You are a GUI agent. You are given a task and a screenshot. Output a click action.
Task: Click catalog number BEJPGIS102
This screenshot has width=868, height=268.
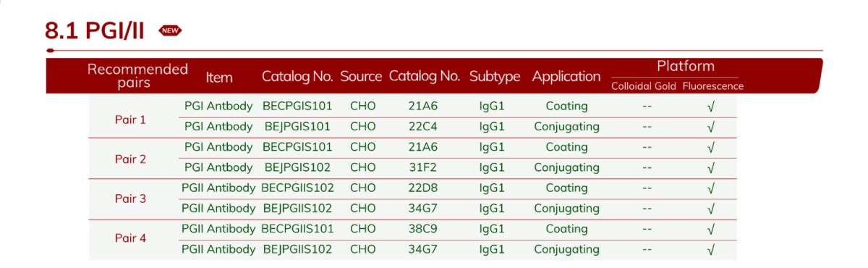click(x=297, y=167)
